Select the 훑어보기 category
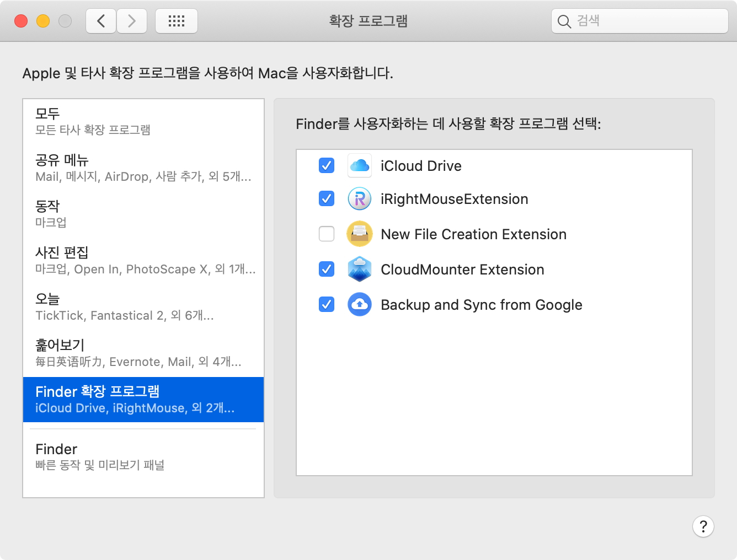Viewport: 737px width, 560px height. point(143,353)
